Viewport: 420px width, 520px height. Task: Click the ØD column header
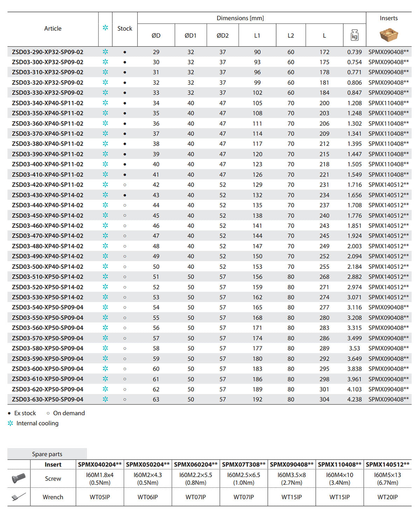pos(156,35)
